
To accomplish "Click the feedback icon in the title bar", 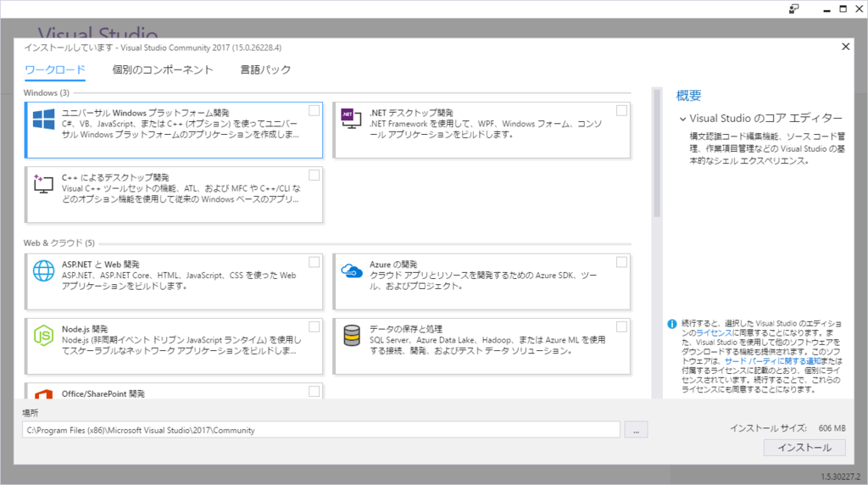I will pos(793,8).
